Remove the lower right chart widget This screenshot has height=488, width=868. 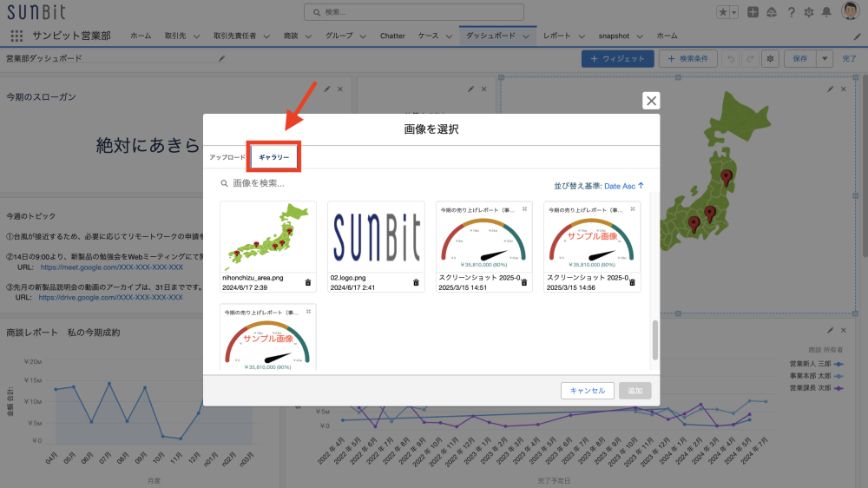(x=843, y=331)
